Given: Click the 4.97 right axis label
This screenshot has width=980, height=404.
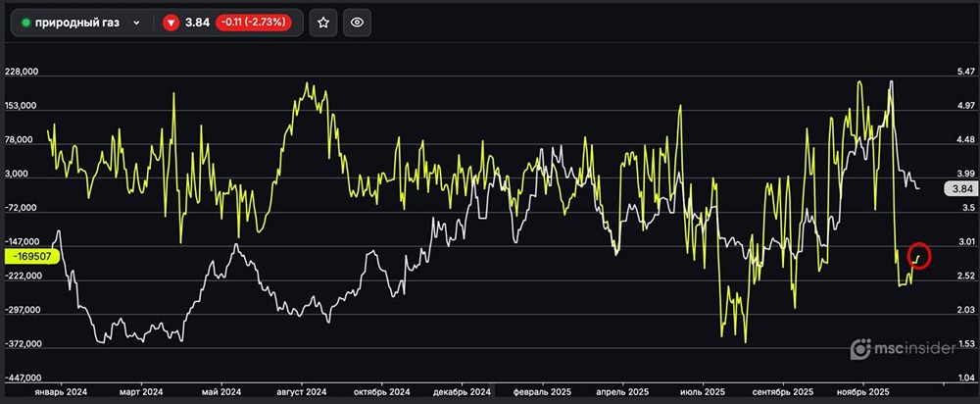Looking at the screenshot, I should coord(965,106).
